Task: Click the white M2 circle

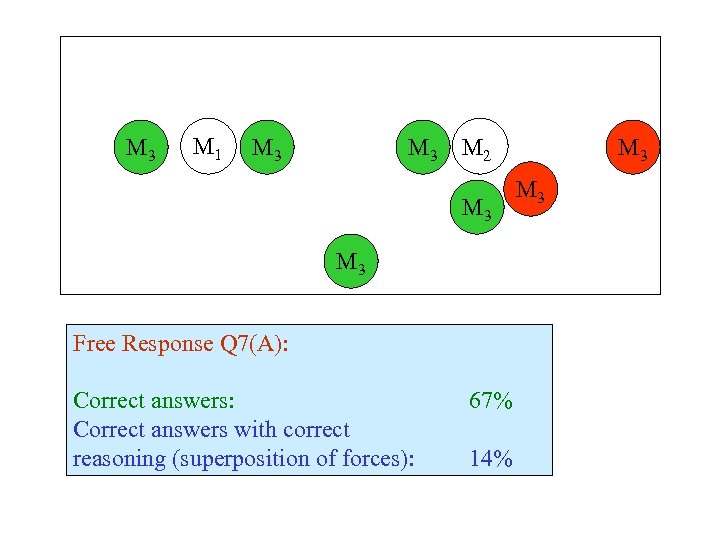Action: pos(483,149)
